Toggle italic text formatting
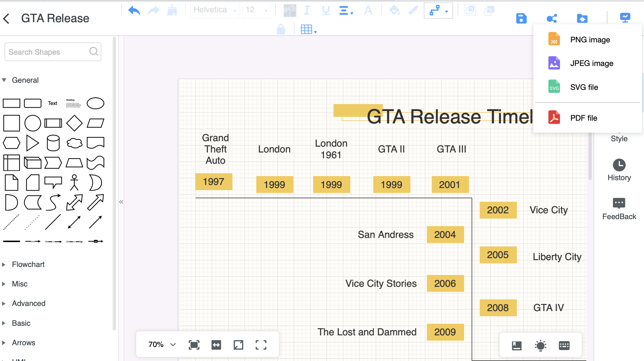The image size is (644, 361). click(x=307, y=10)
